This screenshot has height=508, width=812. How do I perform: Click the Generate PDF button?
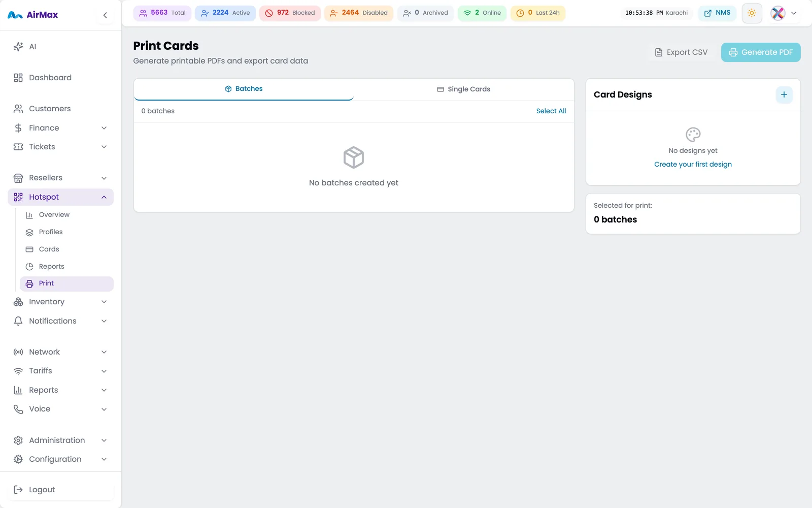tap(761, 52)
